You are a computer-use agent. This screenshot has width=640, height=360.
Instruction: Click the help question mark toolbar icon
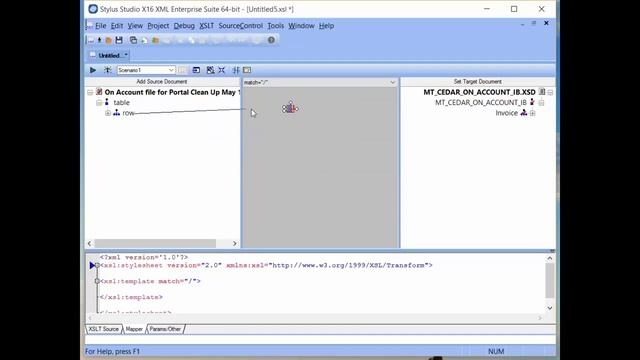coord(271,40)
